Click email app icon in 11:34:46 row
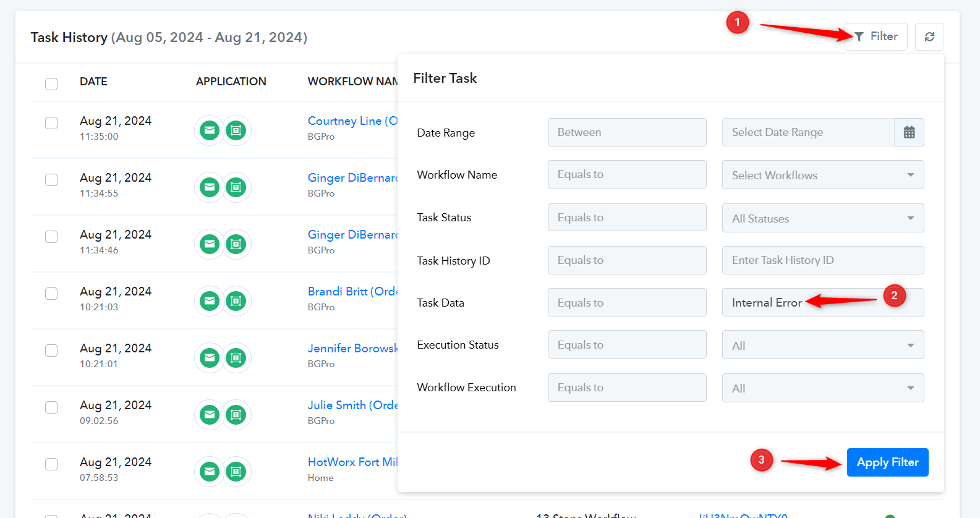980x518 pixels. [210, 244]
